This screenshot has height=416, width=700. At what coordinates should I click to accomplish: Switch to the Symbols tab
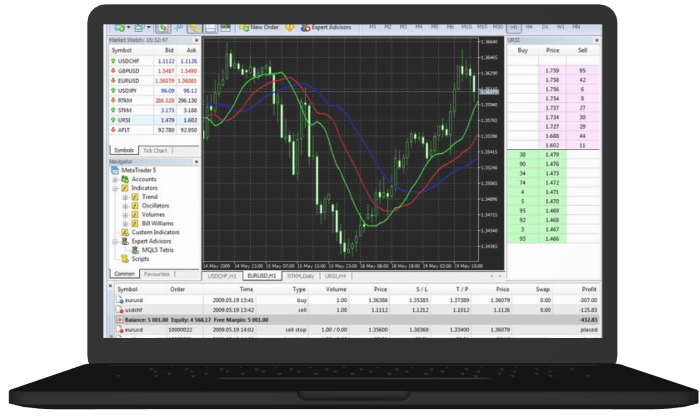coord(124,150)
